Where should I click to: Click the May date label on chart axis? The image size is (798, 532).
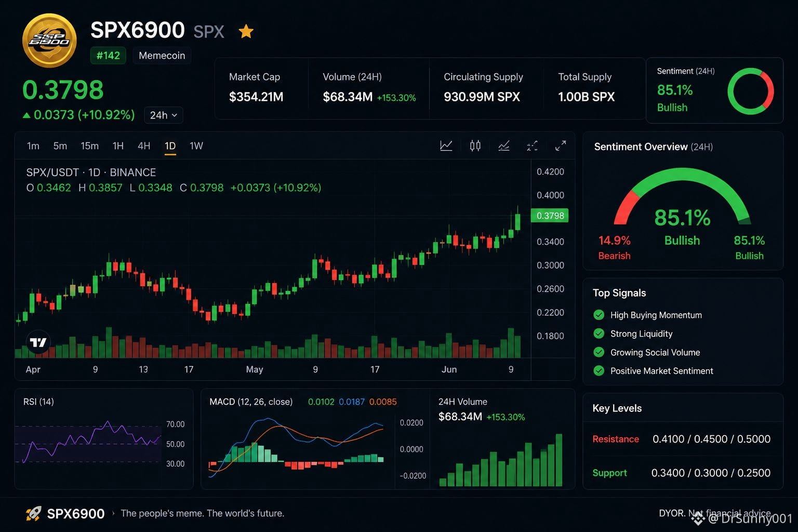click(x=255, y=369)
